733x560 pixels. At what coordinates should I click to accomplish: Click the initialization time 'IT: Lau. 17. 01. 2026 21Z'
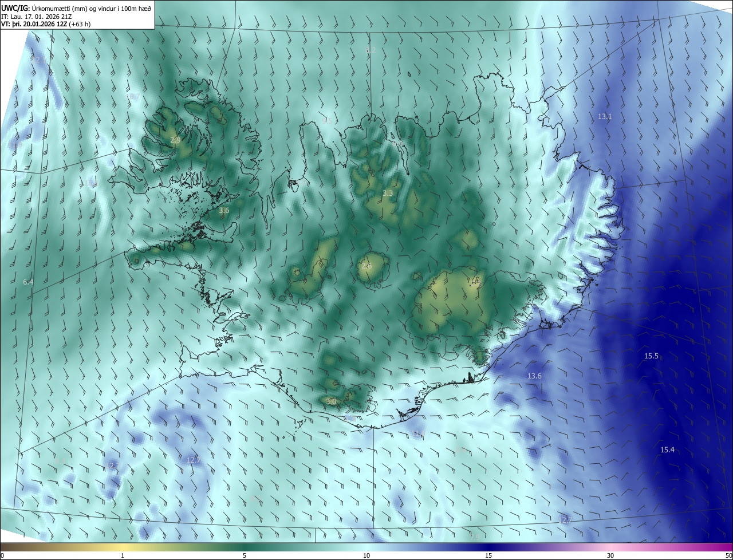coord(36,16)
